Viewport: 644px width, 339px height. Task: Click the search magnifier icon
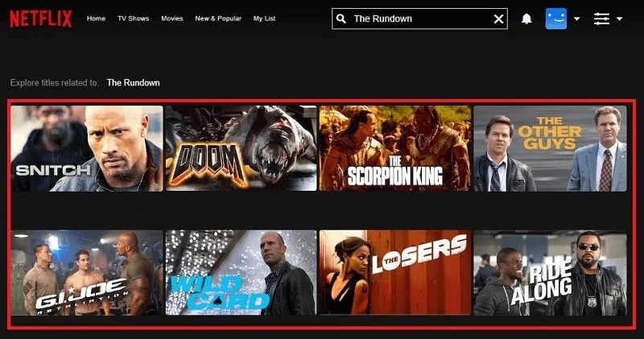click(x=341, y=19)
